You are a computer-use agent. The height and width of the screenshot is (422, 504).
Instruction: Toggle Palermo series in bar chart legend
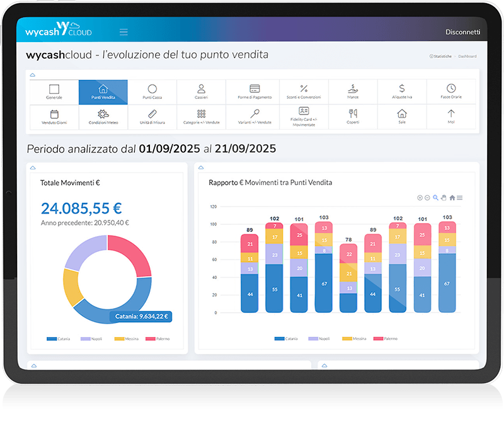point(386,338)
